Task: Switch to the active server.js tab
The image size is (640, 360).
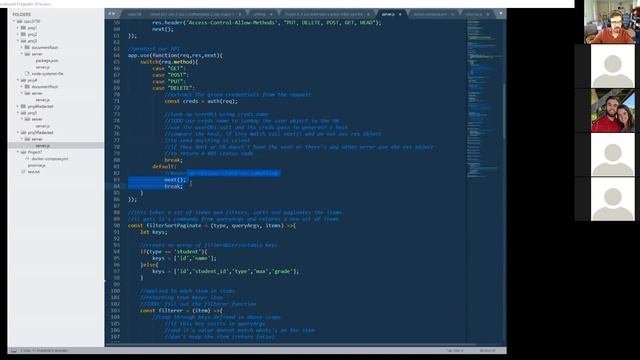Action: pos(388,14)
